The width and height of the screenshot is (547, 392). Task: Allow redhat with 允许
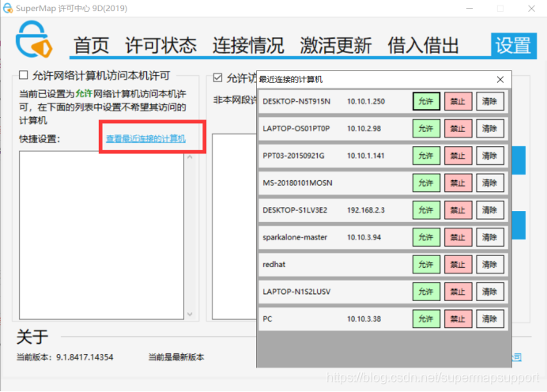(x=426, y=264)
